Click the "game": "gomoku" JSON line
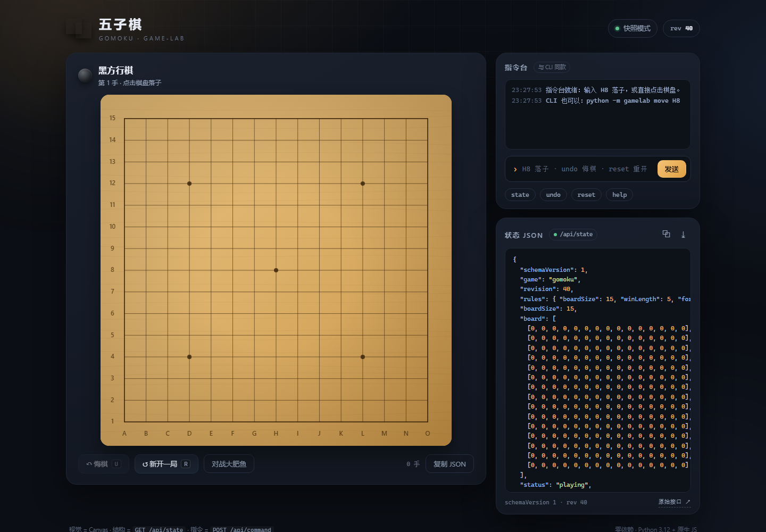The height and width of the screenshot is (532, 766). 550,279
